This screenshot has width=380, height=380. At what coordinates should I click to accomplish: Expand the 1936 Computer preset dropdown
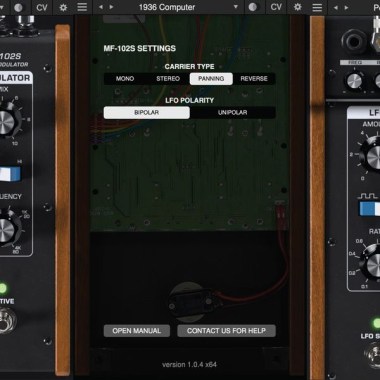(236, 7)
